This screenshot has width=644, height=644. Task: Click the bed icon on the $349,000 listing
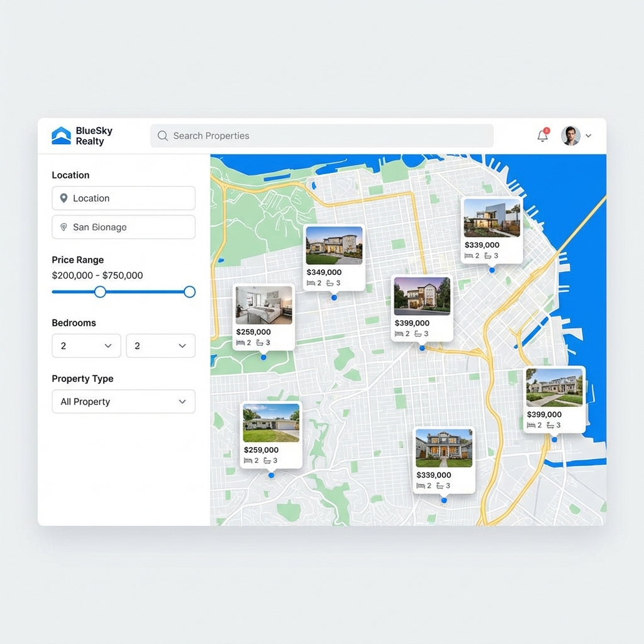click(x=310, y=283)
